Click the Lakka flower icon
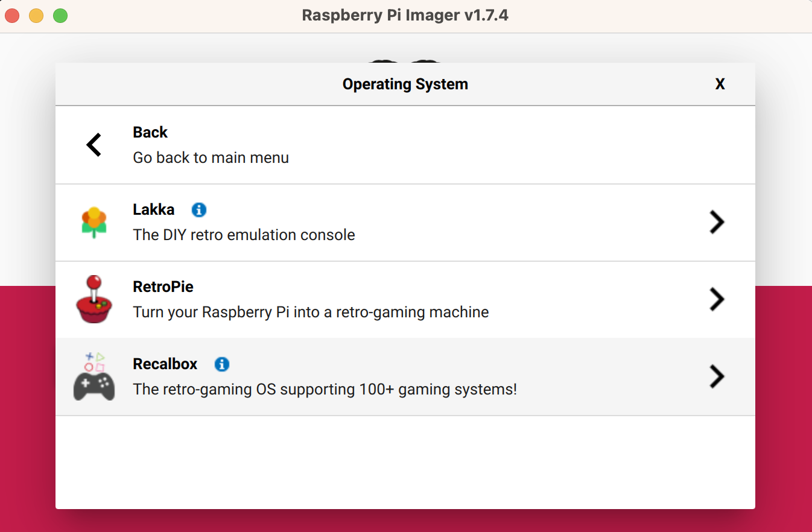This screenshot has width=812, height=532. (x=94, y=222)
